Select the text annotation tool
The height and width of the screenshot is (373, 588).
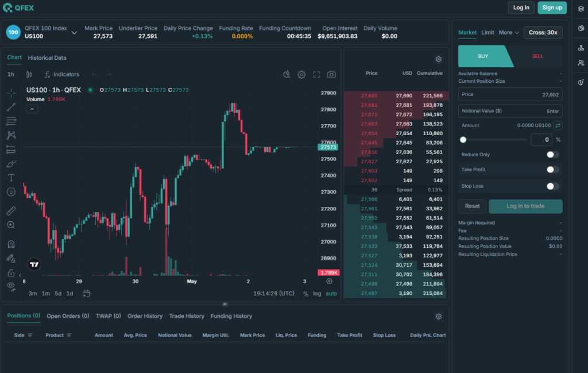coord(11,178)
